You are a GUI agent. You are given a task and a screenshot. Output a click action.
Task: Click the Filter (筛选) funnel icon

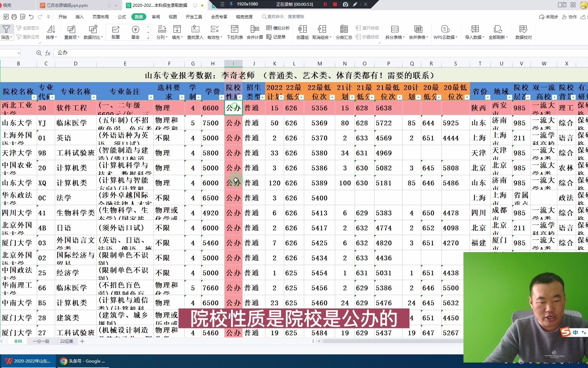[x=6, y=29]
